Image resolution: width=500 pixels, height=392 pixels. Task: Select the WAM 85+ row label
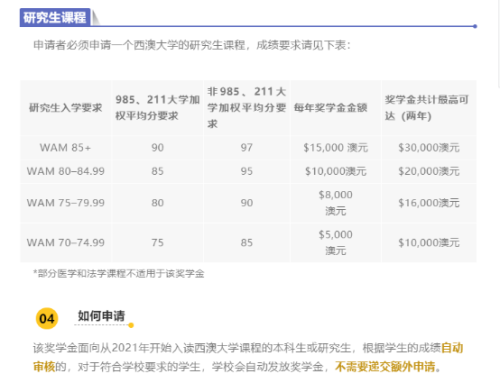(x=65, y=147)
